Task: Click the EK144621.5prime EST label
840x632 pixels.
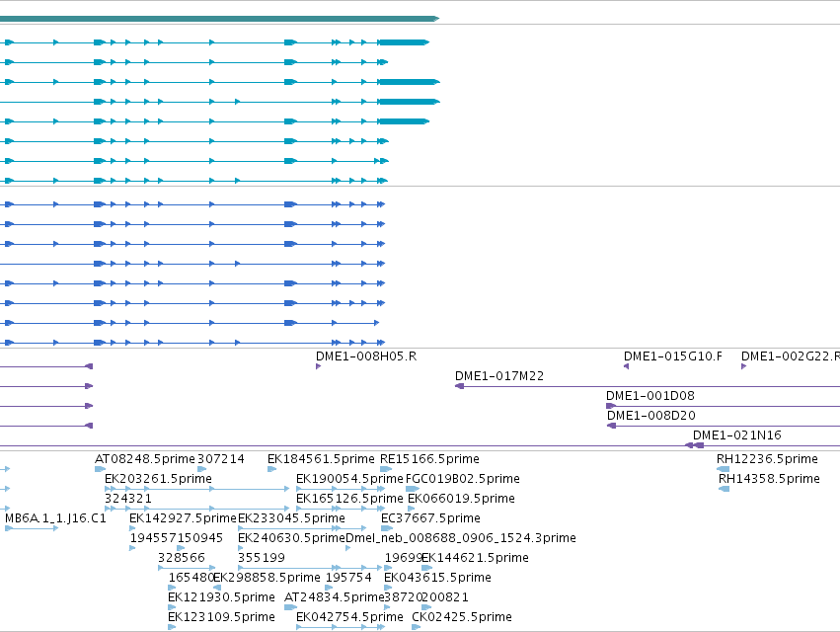Action: click(475, 558)
